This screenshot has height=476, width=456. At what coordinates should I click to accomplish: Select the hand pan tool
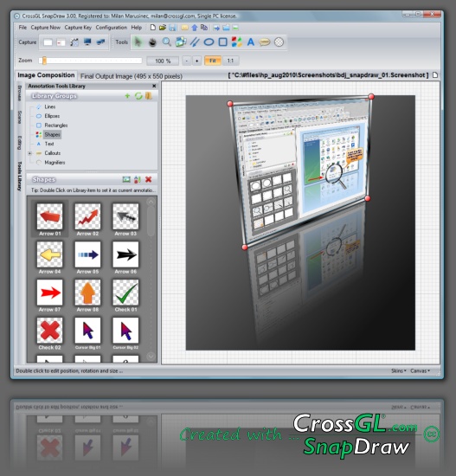click(152, 42)
